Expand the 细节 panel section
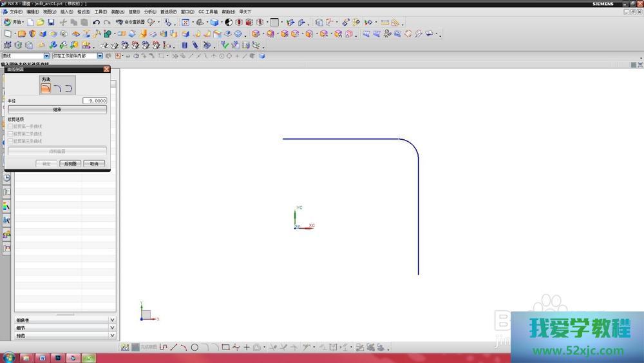This screenshot has width=644, height=363. [112, 328]
